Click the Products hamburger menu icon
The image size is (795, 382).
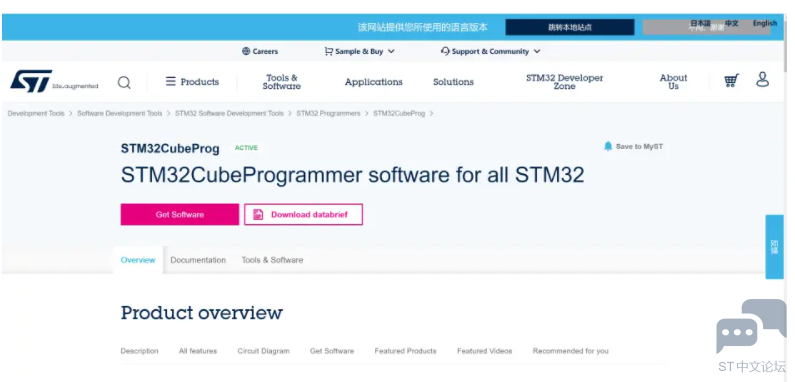pyautogui.click(x=171, y=81)
